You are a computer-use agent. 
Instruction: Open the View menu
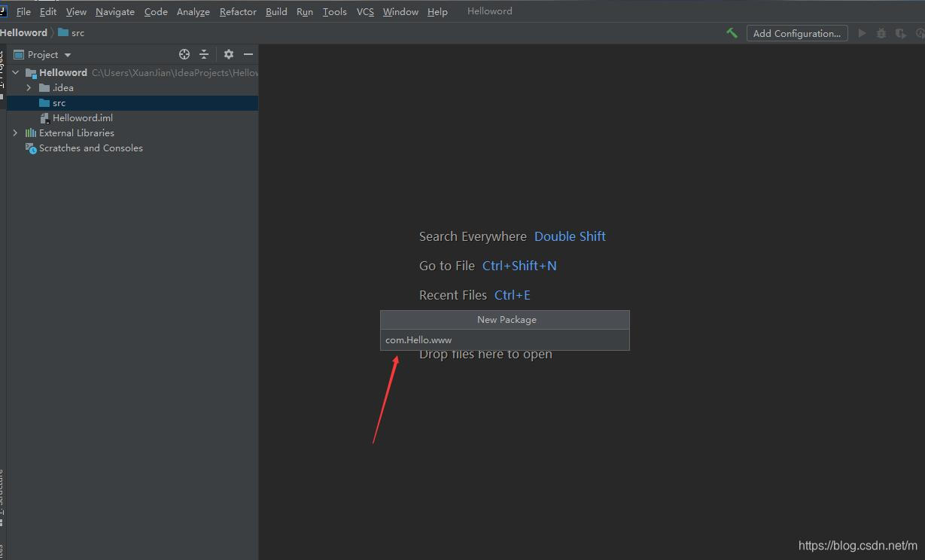tap(76, 11)
